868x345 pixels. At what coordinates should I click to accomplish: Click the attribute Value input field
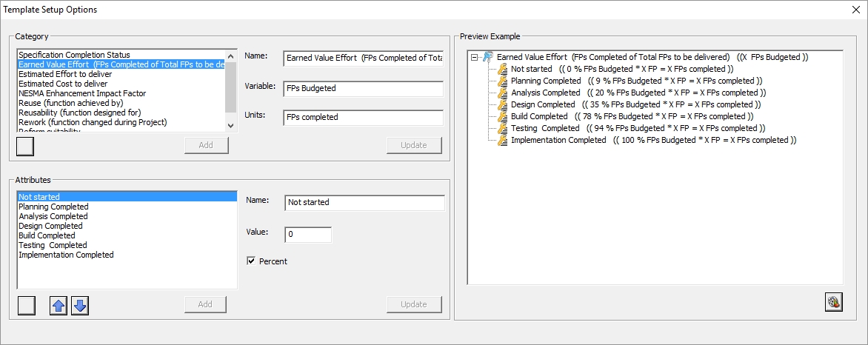pyautogui.click(x=308, y=234)
